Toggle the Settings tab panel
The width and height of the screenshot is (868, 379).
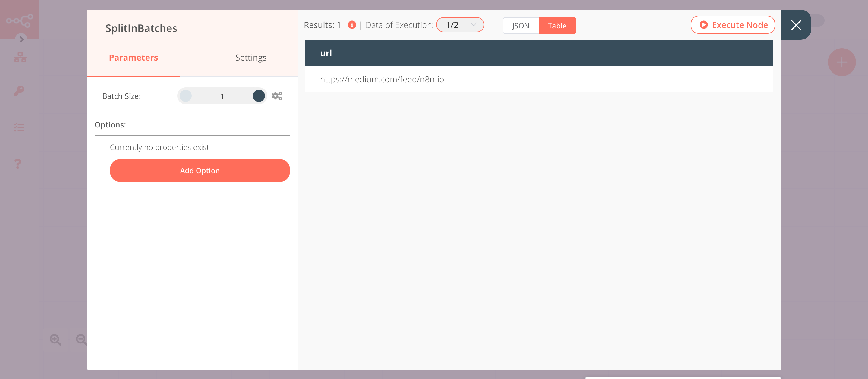[x=250, y=57]
